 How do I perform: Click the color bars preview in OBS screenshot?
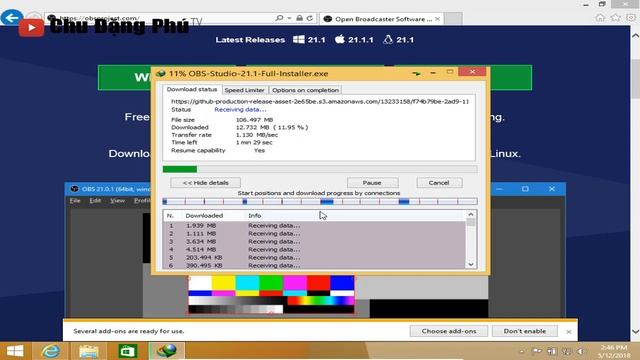[x=271, y=295]
